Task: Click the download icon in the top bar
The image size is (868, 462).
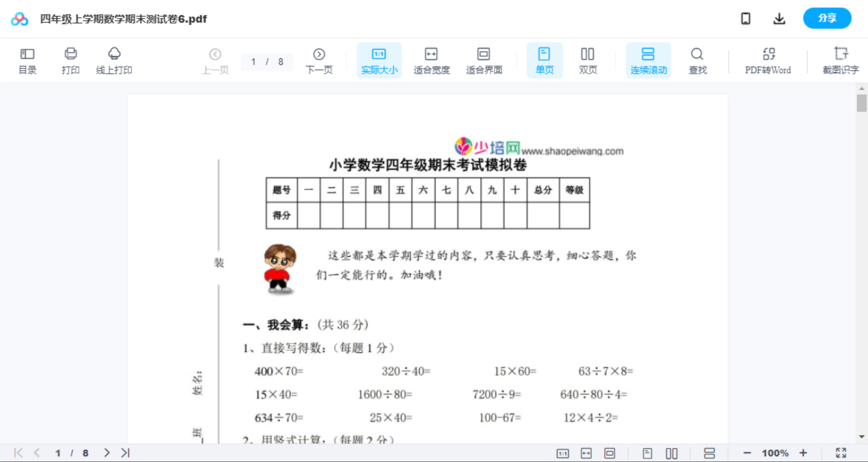Action: click(779, 18)
